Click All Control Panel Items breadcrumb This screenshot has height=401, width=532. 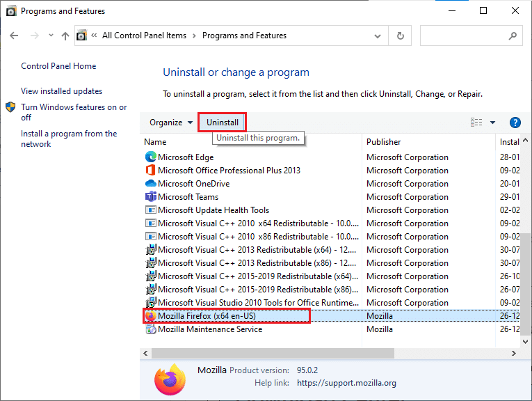point(144,36)
